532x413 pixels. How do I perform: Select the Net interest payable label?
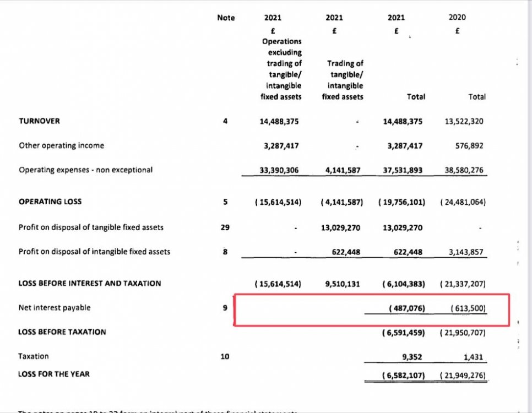(x=54, y=308)
